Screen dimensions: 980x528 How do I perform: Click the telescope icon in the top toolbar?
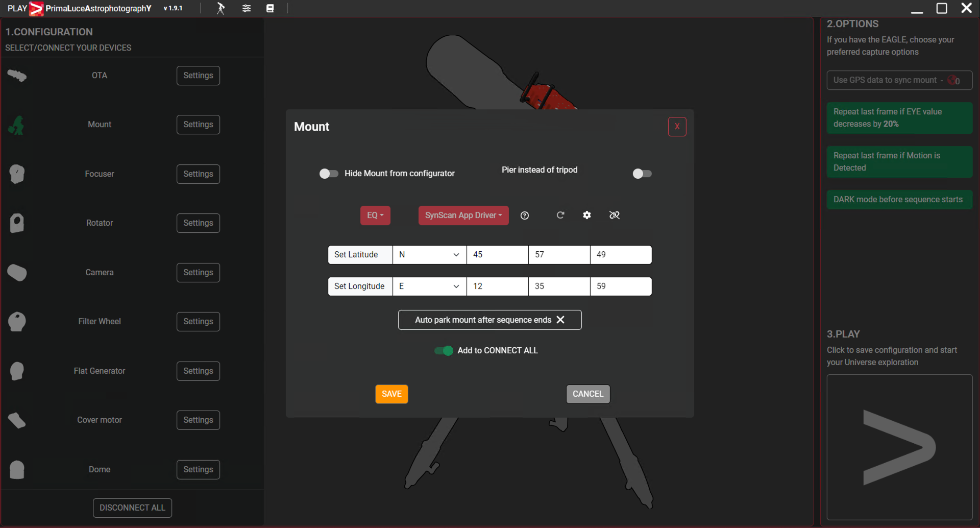click(x=220, y=8)
